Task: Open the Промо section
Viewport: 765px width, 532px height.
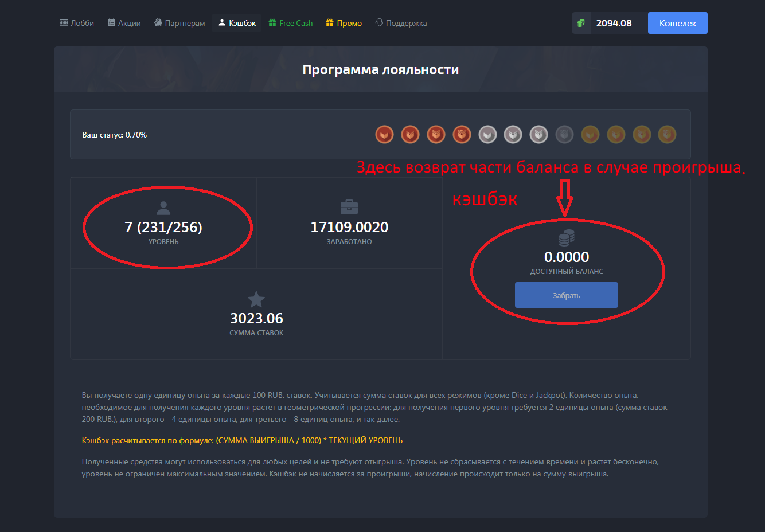Action: click(344, 23)
